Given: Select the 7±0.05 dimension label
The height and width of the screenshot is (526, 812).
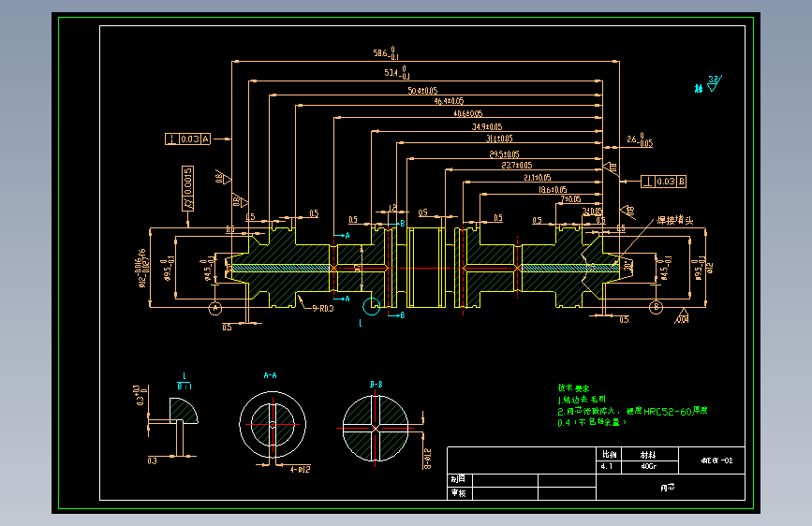Looking at the screenshot, I should (x=570, y=199).
